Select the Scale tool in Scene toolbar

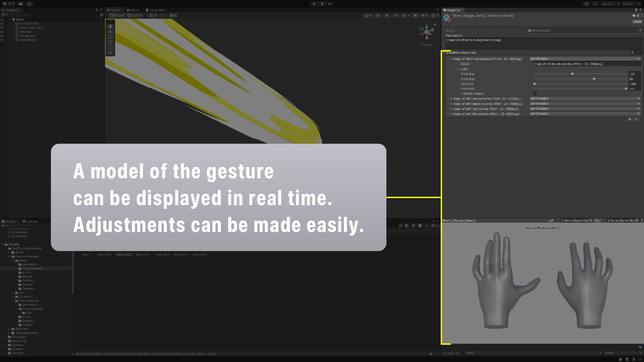point(110,42)
